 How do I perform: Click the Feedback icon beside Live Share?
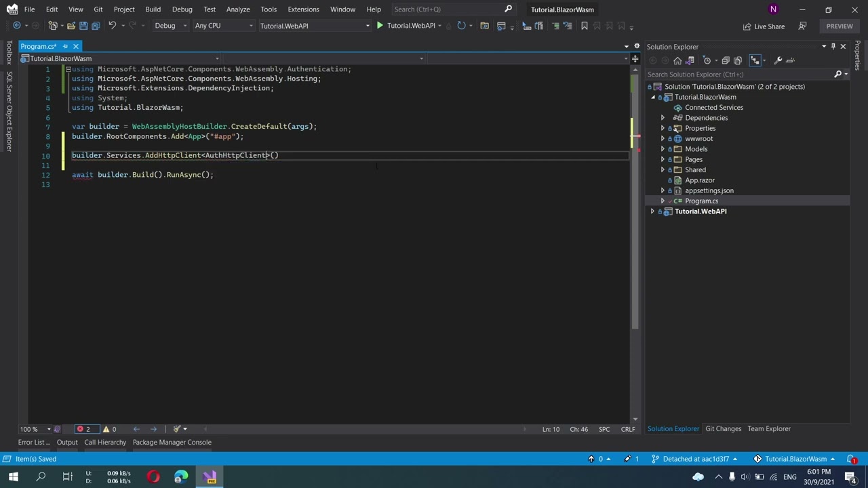click(803, 26)
